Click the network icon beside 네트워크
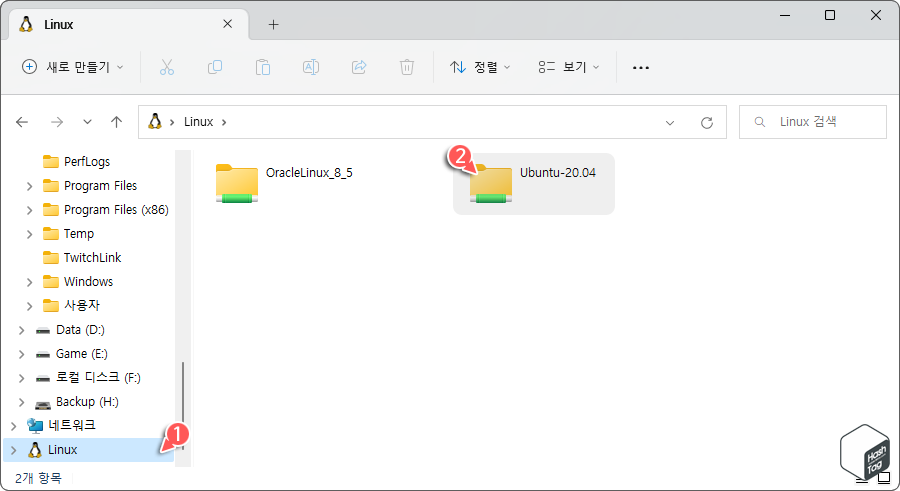The image size is (900, 491). [35, 426]
